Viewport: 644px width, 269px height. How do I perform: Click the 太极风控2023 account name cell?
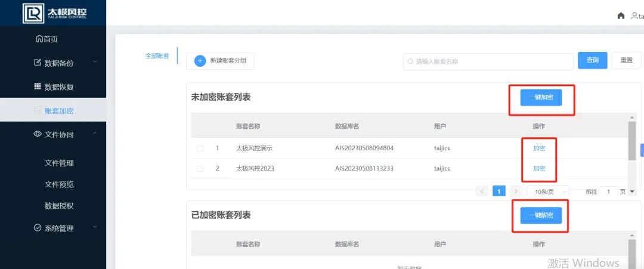coord(255,168)
